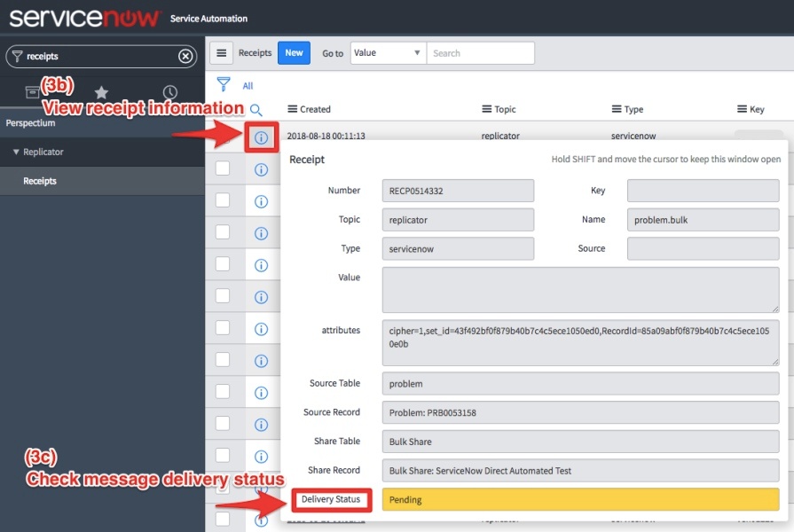Image resolution: width=794 pixels, height=532 pixels.
Task: Click the empty Value text area
Action: pos(580,290)
